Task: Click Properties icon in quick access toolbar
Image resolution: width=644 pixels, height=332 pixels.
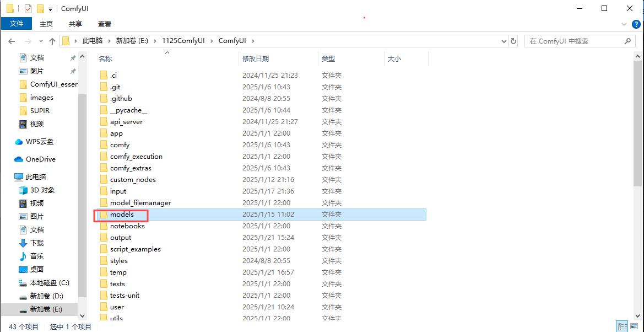Action: [x=28, y=9]
